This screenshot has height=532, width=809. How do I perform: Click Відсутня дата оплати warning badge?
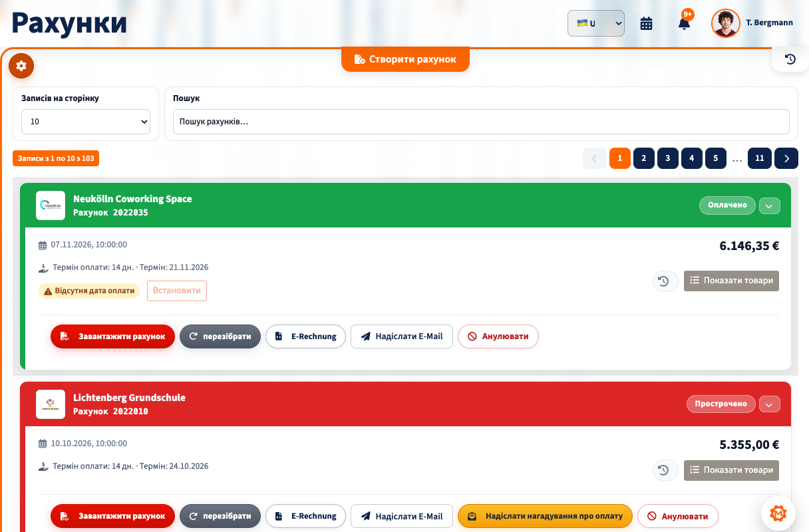89,291
